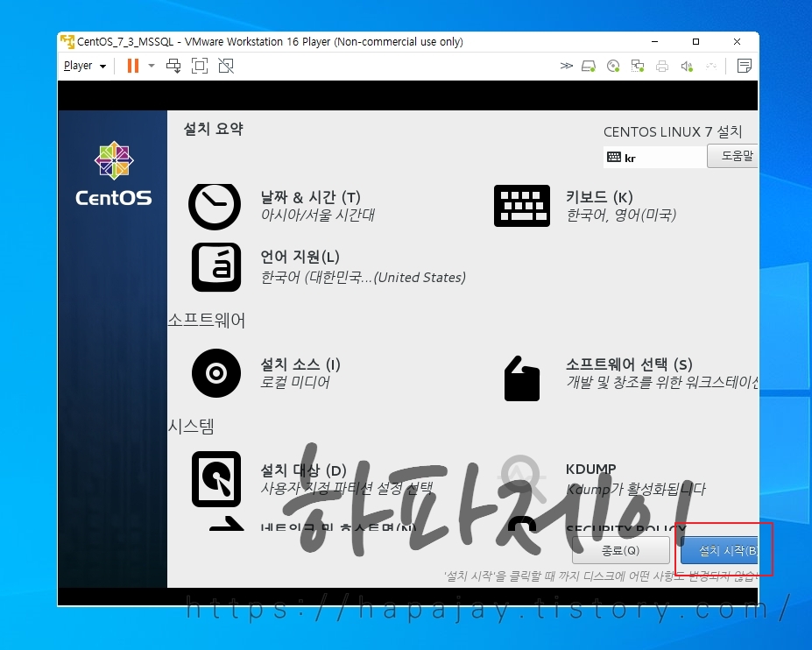Open Keyboard settings keyboard icon
This screenshot has height=650, width=812.
point(522,206)
